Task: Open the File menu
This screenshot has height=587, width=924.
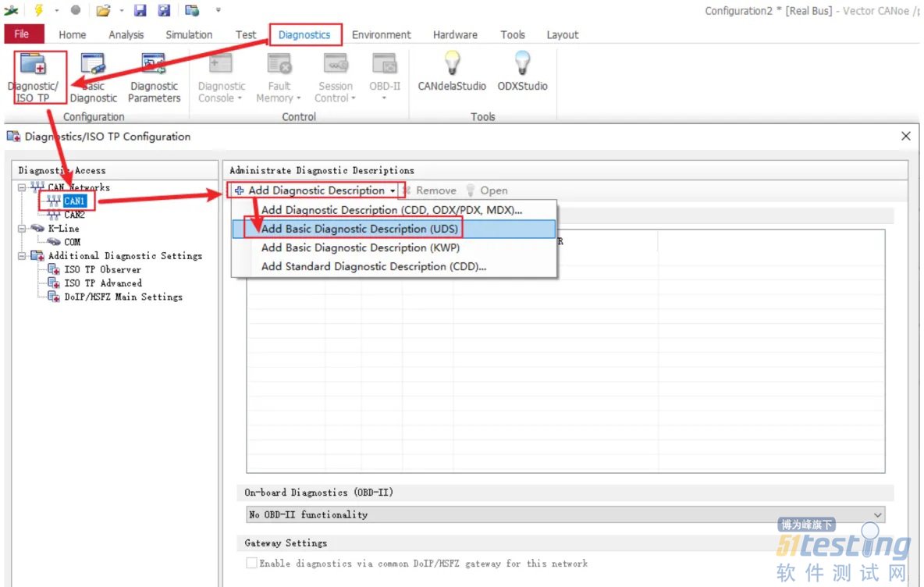Action: [23, 34]
